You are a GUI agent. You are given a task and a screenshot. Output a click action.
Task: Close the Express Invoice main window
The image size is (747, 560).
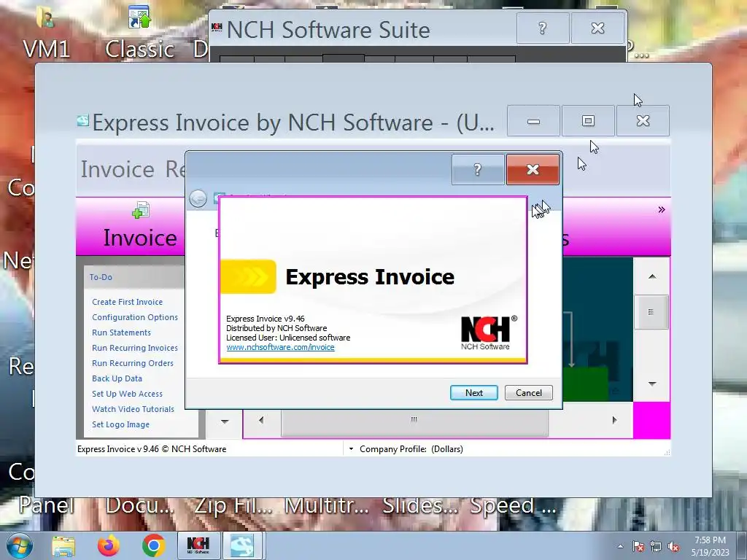pos(643,121)
